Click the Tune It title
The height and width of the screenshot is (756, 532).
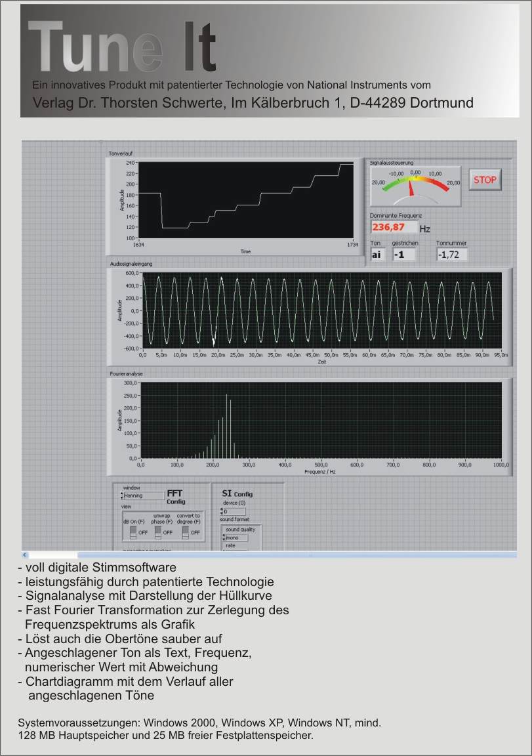click(x=122, y=47)
